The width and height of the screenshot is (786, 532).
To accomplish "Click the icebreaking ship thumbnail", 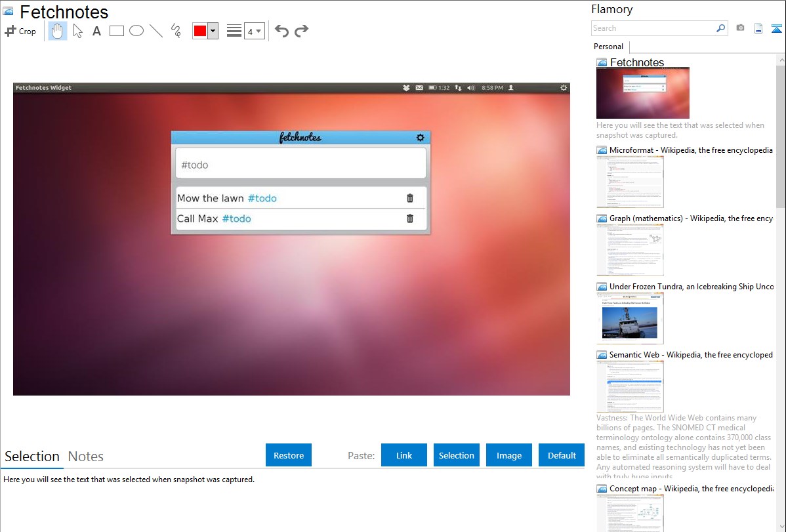I will coord(630,318).
